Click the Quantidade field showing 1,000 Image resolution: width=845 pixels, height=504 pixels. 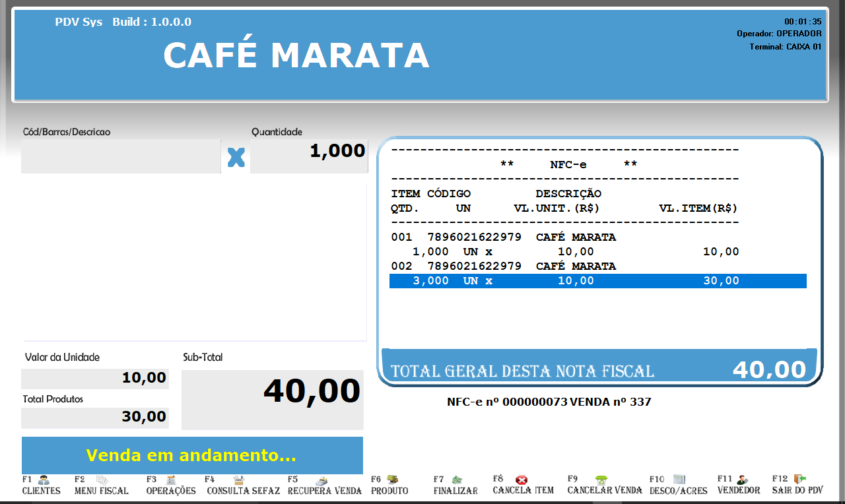(309, 156)
